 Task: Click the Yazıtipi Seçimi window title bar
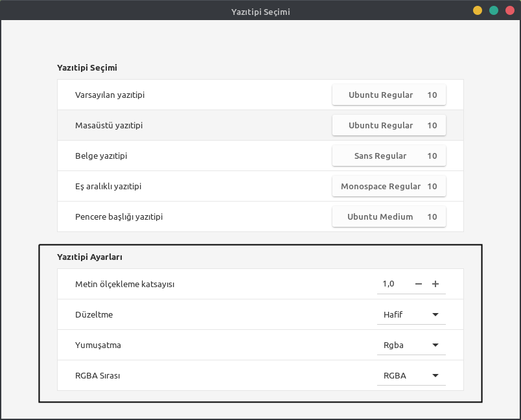click(260, 12)
